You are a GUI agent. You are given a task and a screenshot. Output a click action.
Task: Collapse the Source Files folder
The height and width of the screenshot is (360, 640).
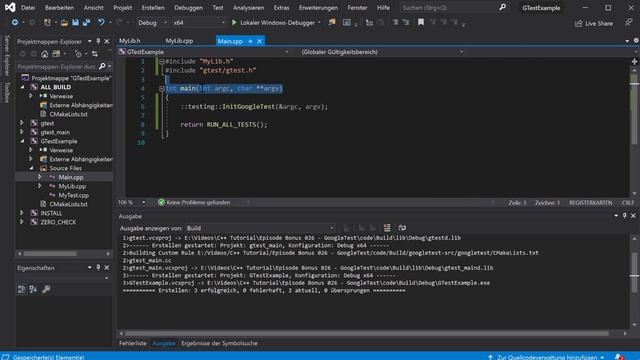(x=31, y=168)
